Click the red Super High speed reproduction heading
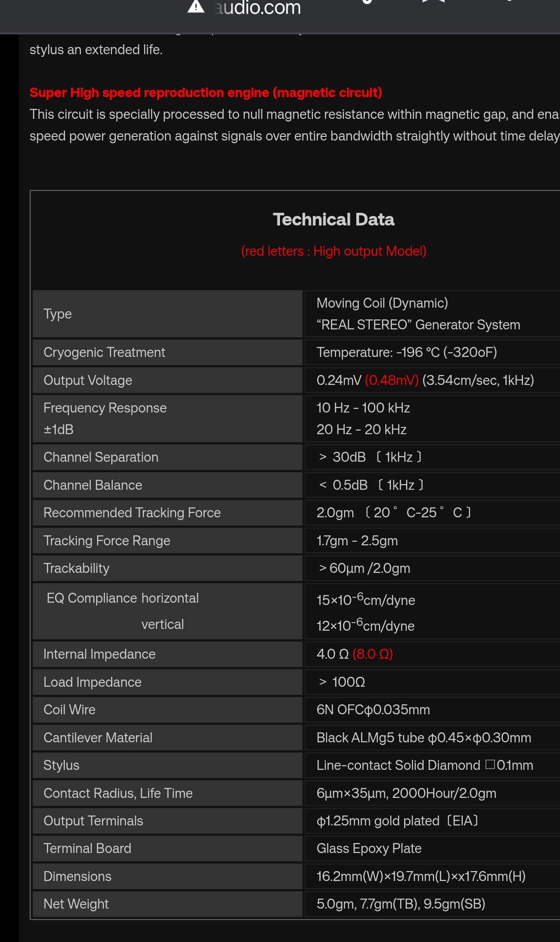Screen dimensions: 560x942 click(x=205, y=93)
